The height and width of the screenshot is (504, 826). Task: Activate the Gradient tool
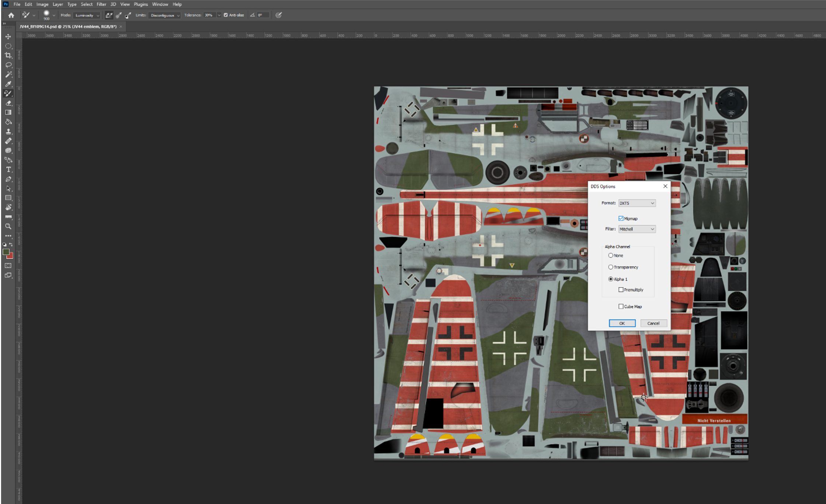[8, 112]
